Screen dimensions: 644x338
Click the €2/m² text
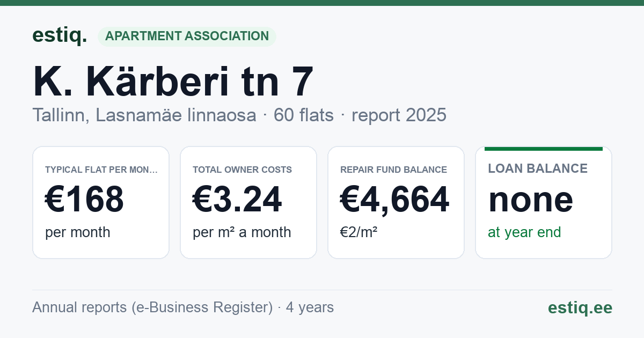coord(359,232)
